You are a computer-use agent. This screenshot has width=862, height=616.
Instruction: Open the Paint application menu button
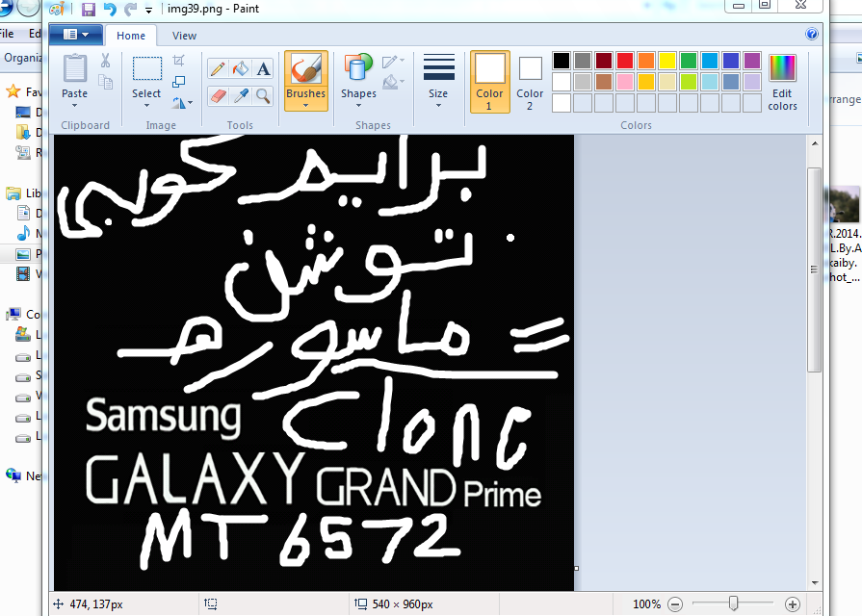point(76,35)
